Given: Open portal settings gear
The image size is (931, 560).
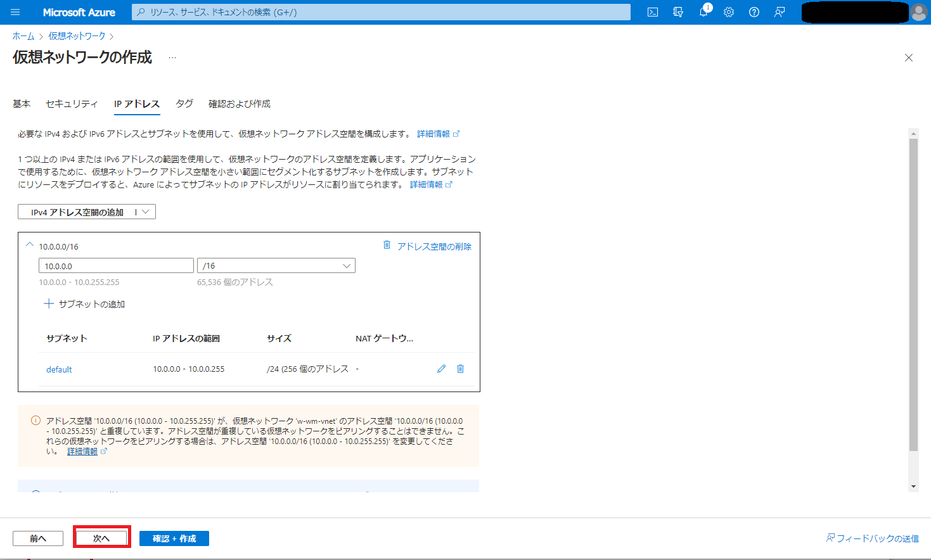Looking at the screenshot, I should tap(729, 12).
